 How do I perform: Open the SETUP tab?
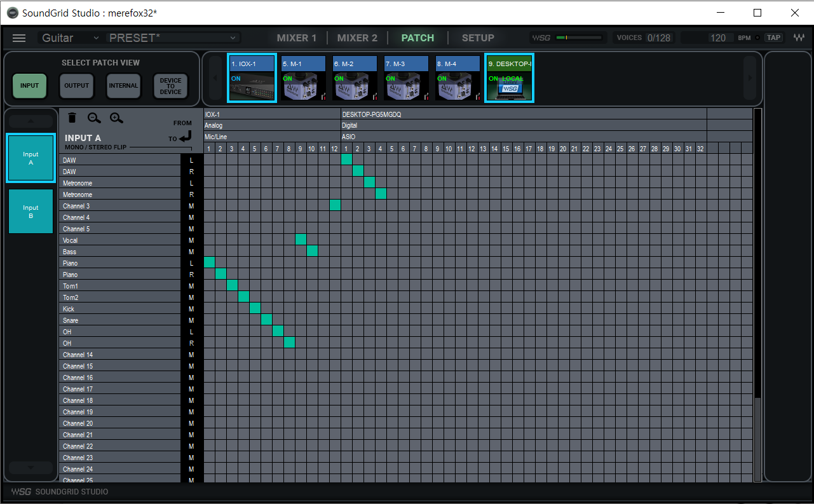tap(478, 38)
